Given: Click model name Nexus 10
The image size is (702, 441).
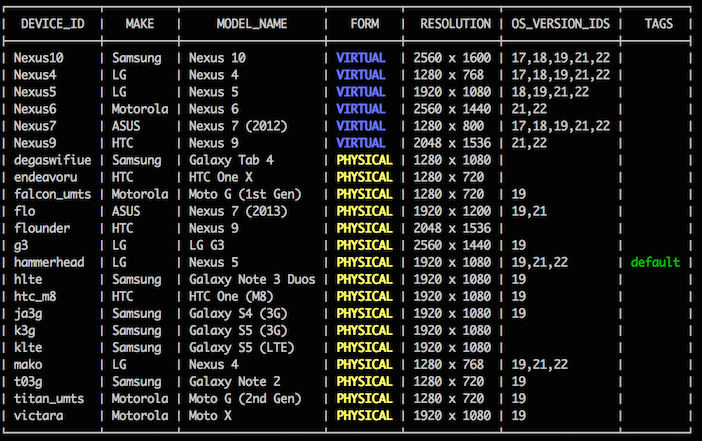Looking at the screenshot, I should (217, 58).
